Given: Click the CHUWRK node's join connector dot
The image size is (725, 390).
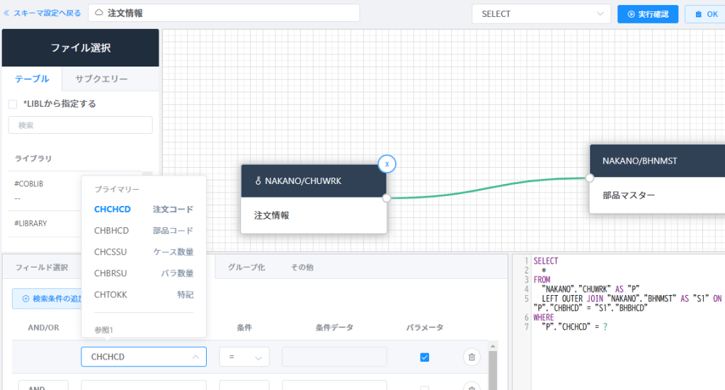Looking at the screenshot, I should click(387, 198).
